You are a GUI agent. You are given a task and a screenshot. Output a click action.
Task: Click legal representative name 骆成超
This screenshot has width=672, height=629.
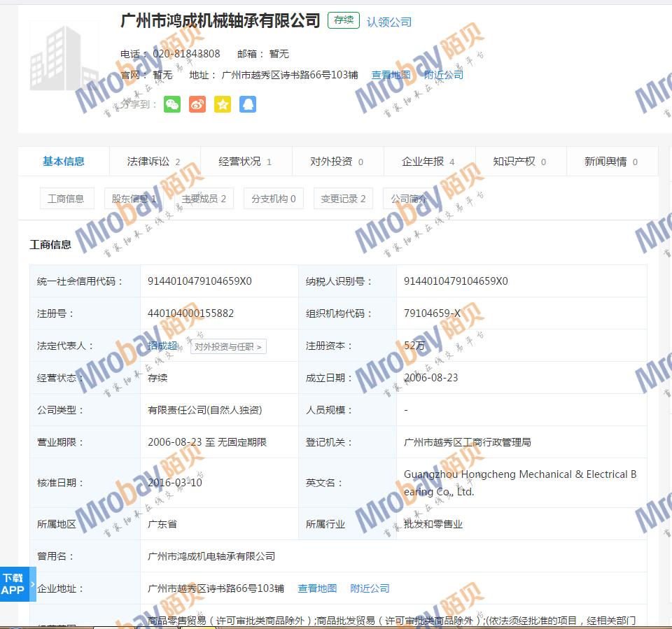coord(162,346)
